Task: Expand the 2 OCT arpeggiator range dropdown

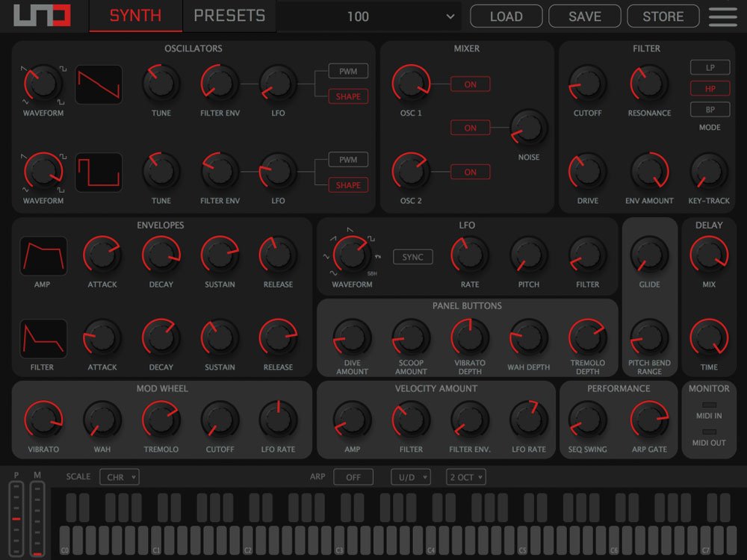Action: point(465,477)
